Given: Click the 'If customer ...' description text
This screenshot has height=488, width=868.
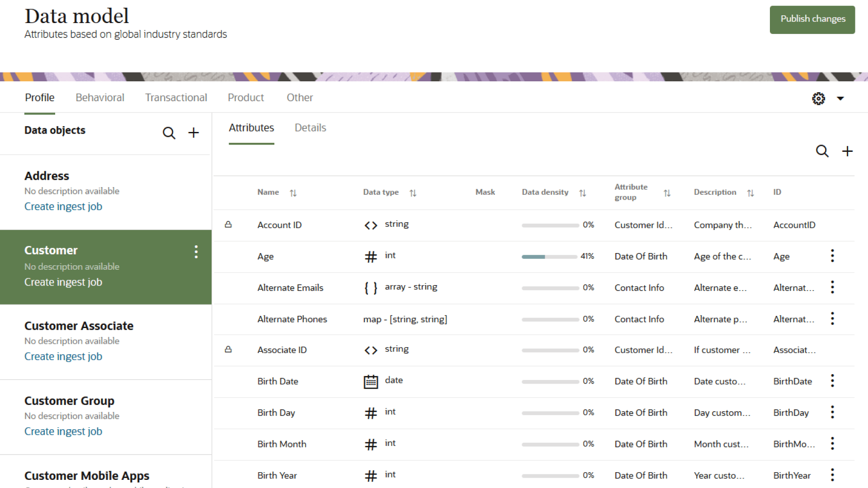Looking at the screenshot, I should (x=722, y=350).
